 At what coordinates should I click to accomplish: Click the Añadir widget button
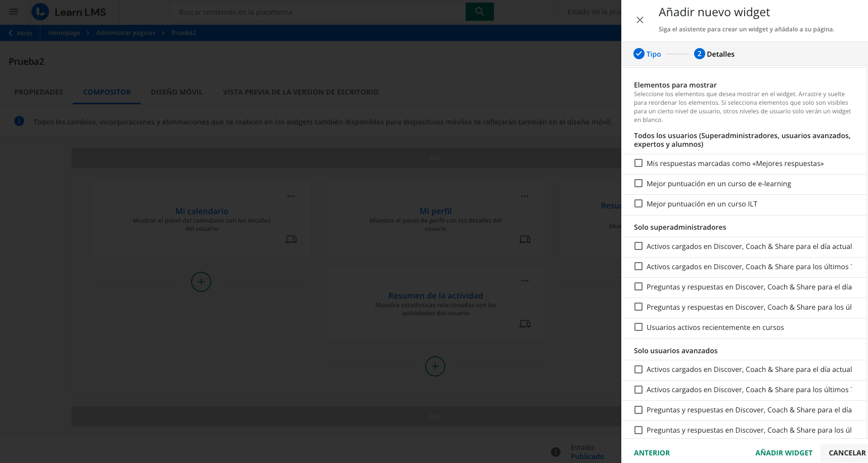point(784,453)
